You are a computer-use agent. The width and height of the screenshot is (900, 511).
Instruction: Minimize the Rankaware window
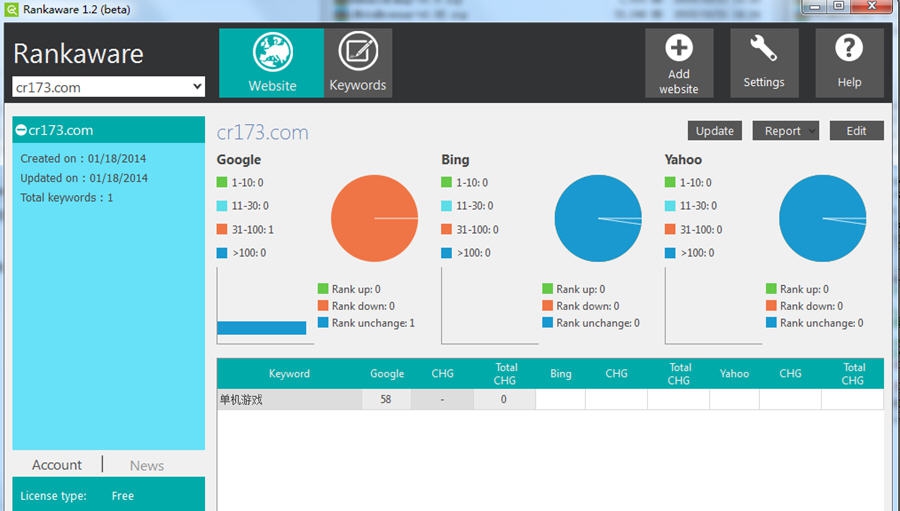(814, 6)
